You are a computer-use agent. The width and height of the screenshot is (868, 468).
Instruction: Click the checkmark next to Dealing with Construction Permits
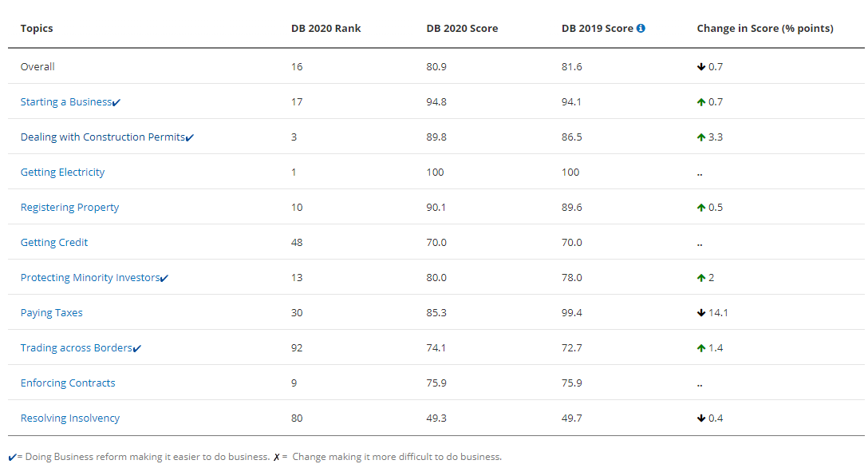point(190,138)
